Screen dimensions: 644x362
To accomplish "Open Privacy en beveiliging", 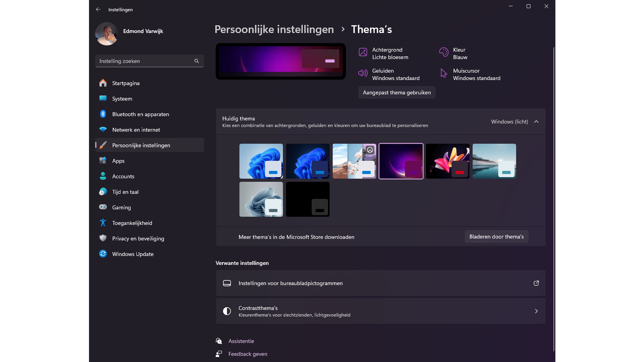I will click(150, 238).
